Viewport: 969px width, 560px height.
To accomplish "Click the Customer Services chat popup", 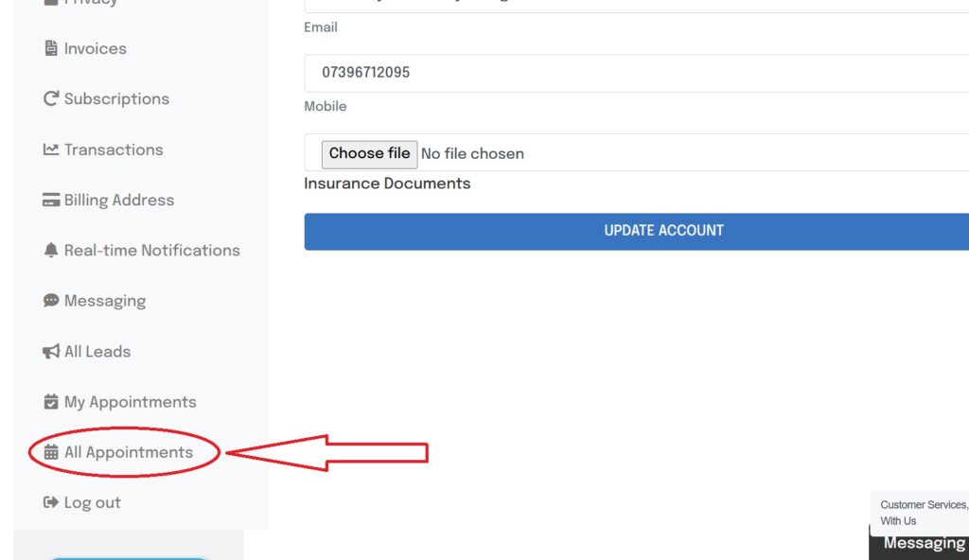I will (x=922, y=513).
